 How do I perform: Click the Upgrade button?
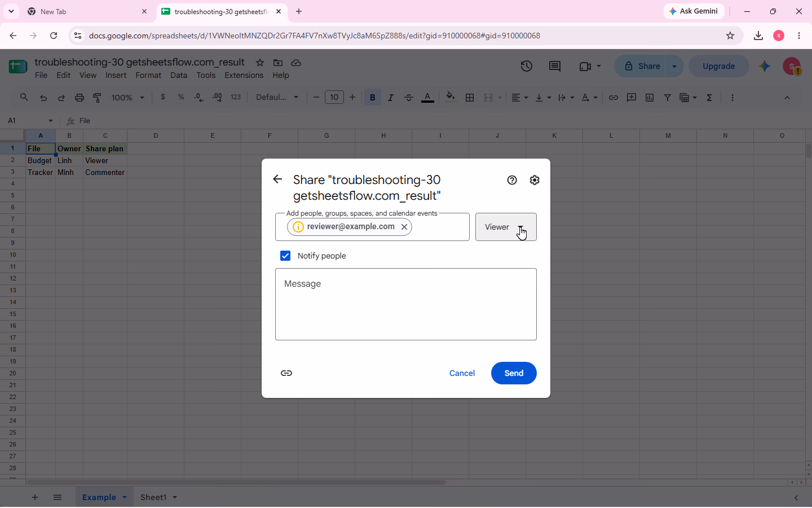point(719,66)
